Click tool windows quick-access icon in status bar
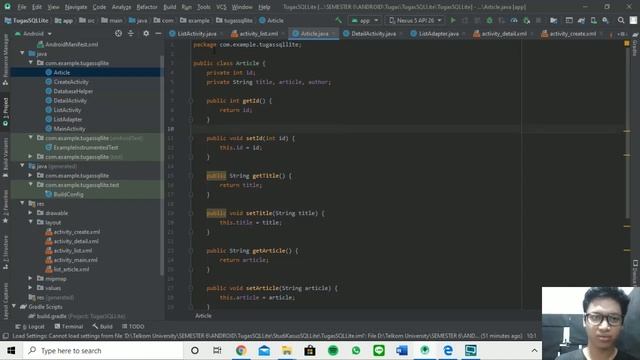Screen dimensions: 640x360 [5, 336]
